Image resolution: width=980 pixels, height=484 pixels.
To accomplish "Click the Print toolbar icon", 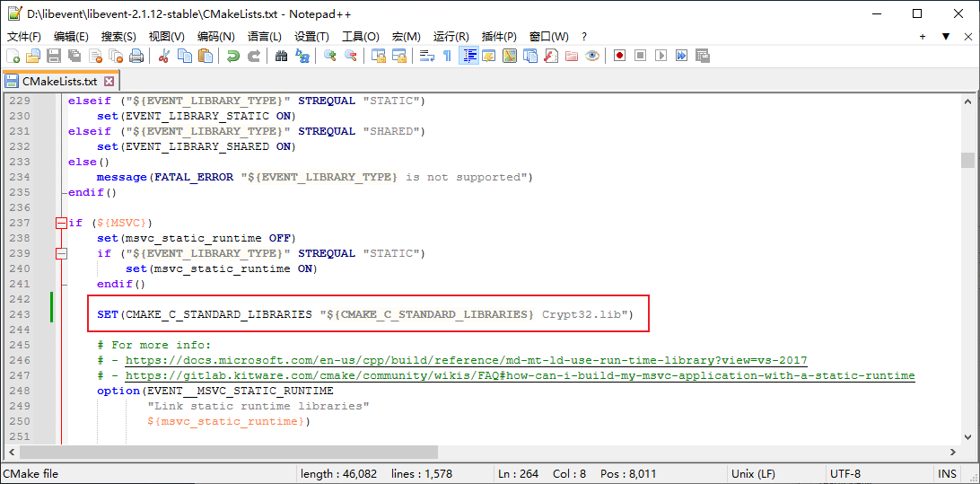I will click(136, 56).
